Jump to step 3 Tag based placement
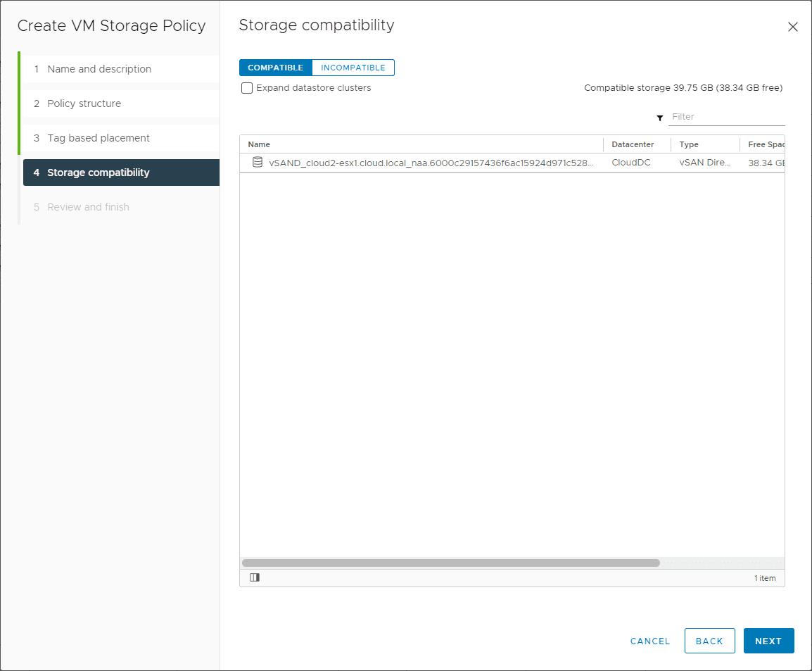The height and width of the screenshot is (671, 812). tap(98, 138)
